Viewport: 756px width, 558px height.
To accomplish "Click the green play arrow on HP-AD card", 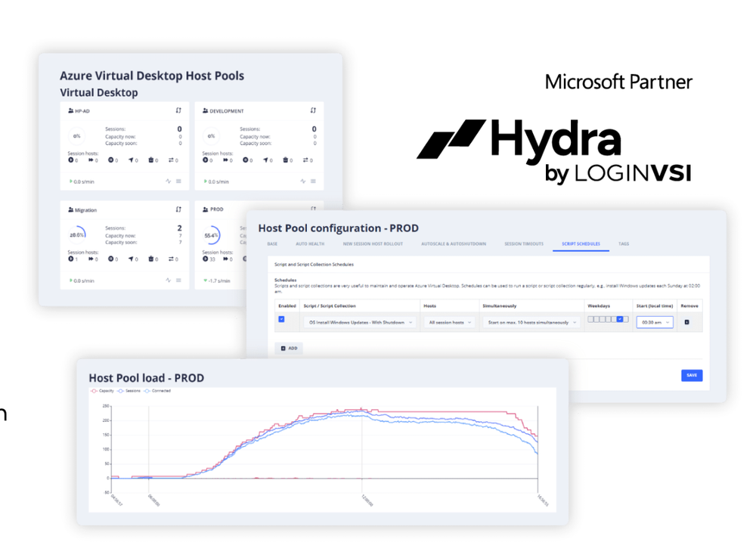I will [x=71, y=181].
